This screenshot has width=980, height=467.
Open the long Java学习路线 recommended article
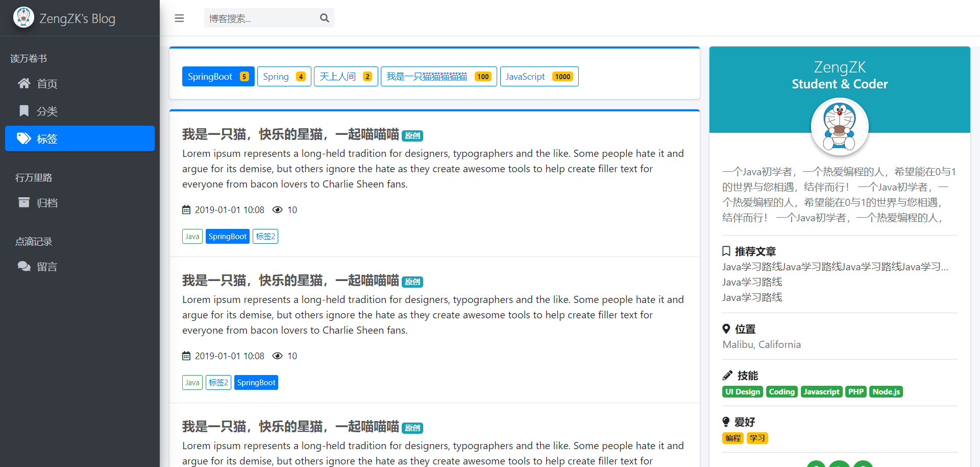pos(835,267)
